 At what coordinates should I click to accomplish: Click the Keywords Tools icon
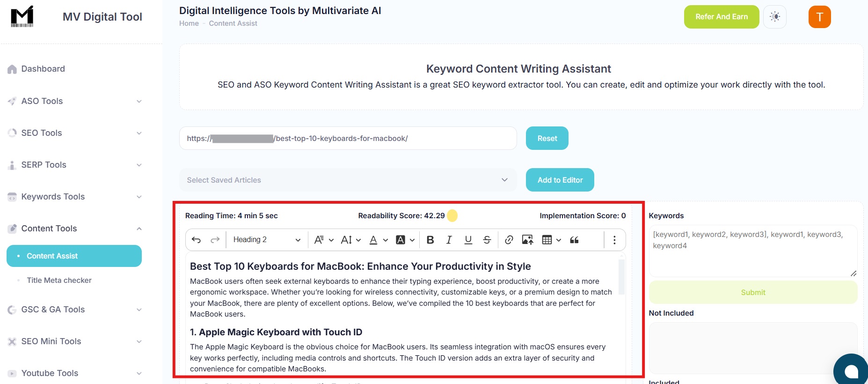click(12, 197)
